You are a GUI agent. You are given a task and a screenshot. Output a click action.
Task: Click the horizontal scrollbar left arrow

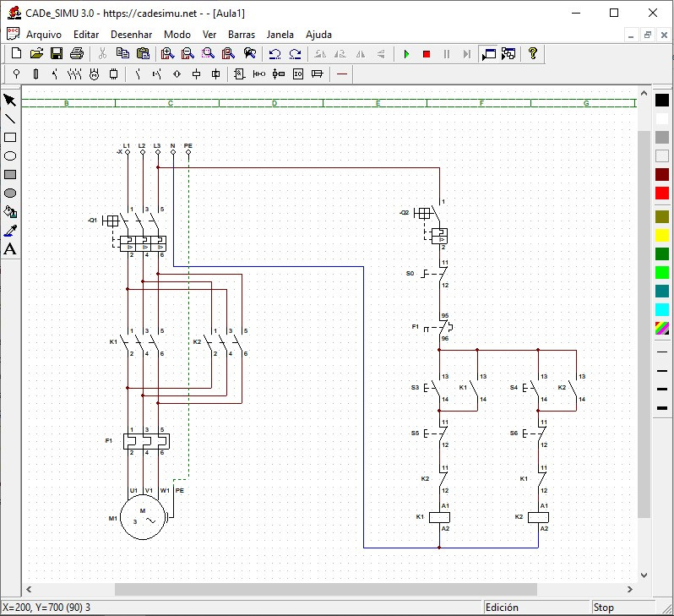[29, 589]
